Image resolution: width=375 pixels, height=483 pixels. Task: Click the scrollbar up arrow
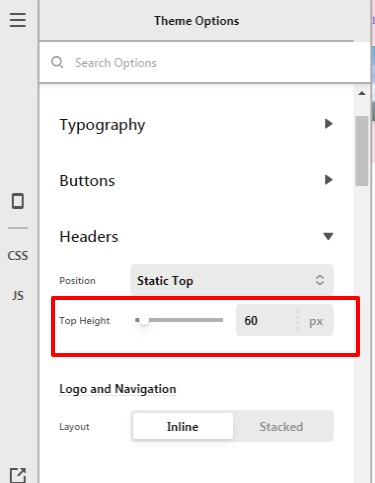362,93
